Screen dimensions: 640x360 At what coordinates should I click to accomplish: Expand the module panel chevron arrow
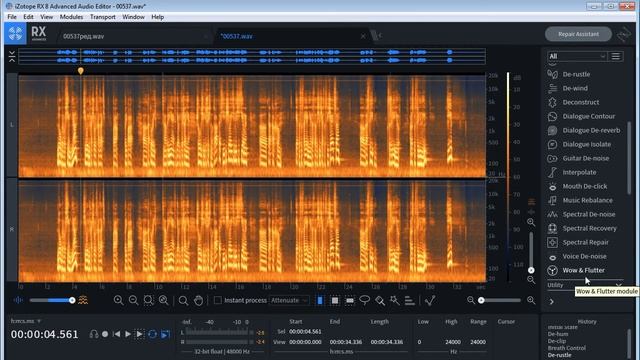pyautogui.click(x=551, y=302)
